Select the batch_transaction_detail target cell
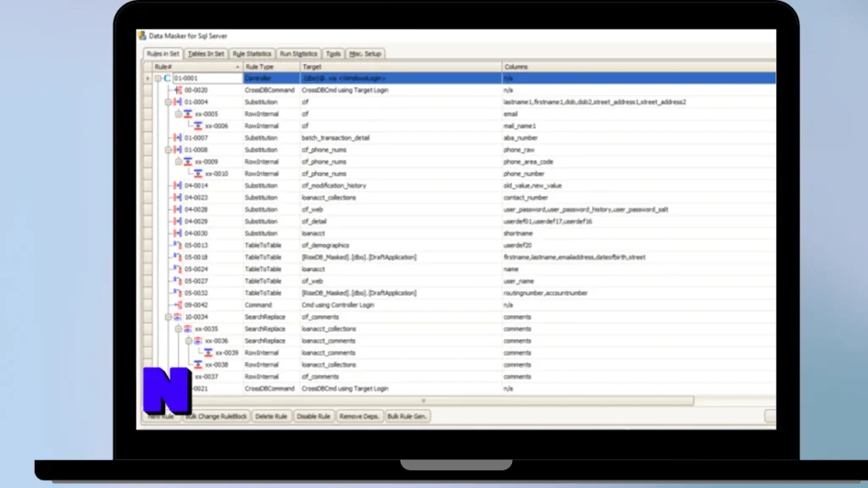This screenshot has height=488, width=868. pos(401,138)
